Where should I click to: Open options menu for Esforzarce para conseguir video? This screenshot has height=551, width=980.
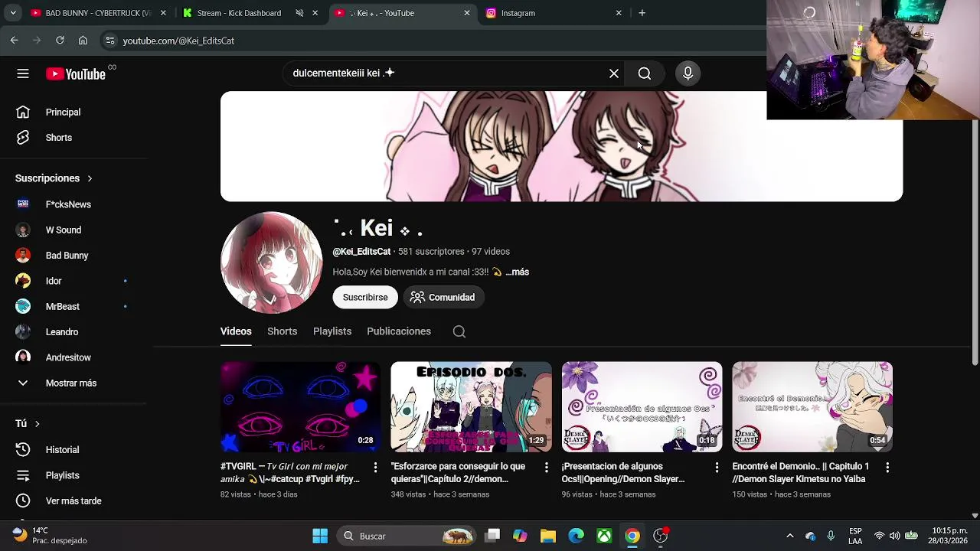click(x=546, y=467)
